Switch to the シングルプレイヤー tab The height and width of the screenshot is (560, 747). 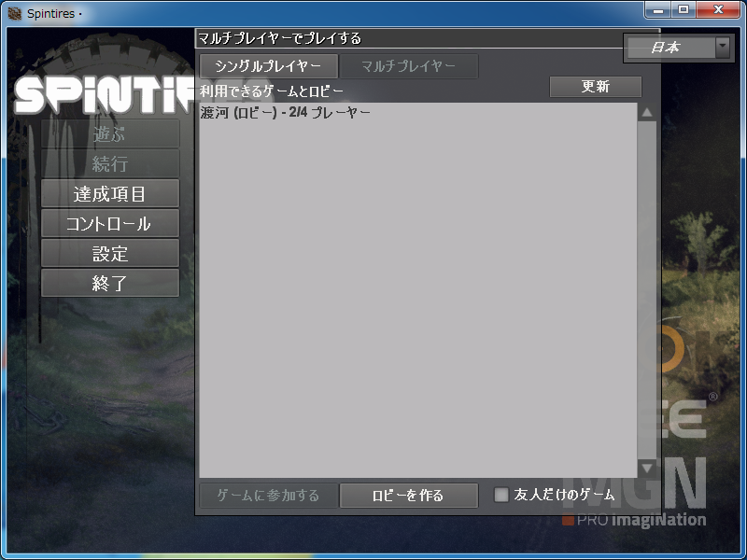pyautogui.click(x=269, y=65)
